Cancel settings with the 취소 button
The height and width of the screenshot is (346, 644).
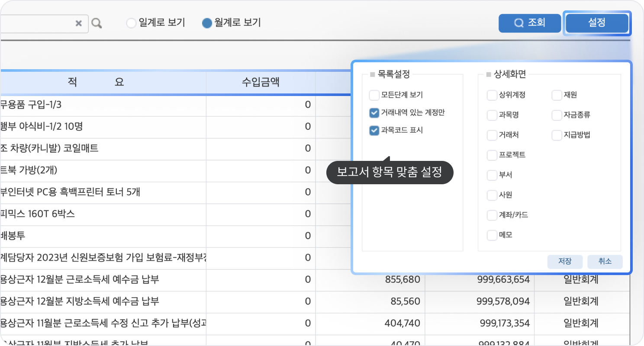pyautogui.click(x=605, y=262)
